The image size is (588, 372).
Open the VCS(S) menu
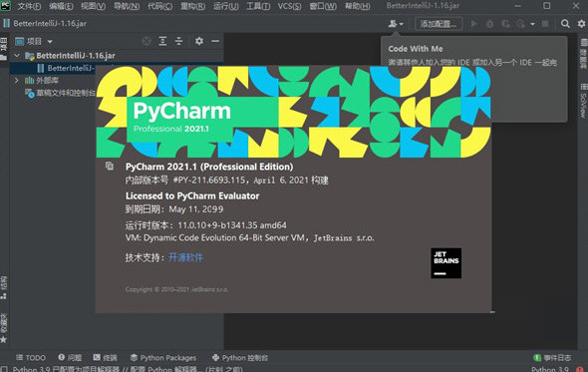pos(289,6)
